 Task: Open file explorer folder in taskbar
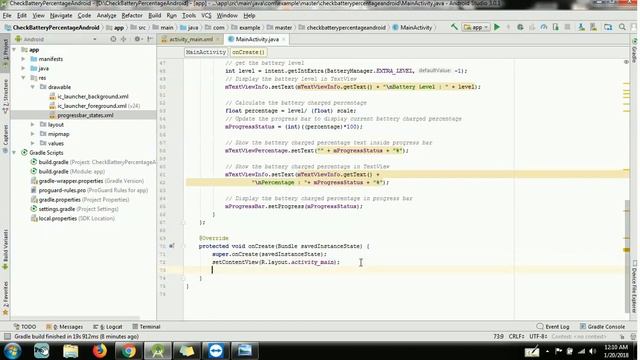coord(71,351)
